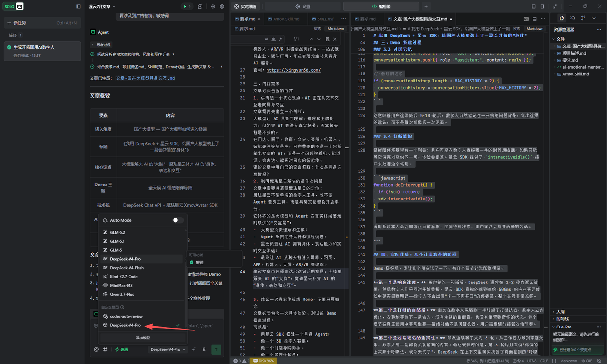
Task: Switch to 编辑器 tab
Action: point(381,7)
